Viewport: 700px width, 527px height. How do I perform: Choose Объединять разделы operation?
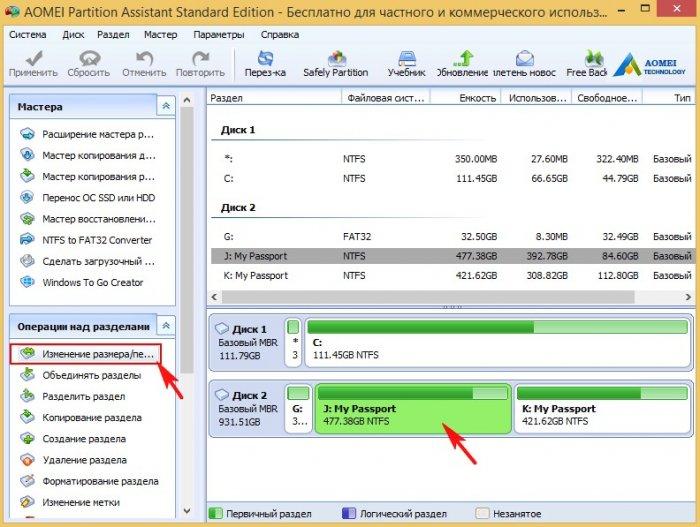[x=81, y=375]
